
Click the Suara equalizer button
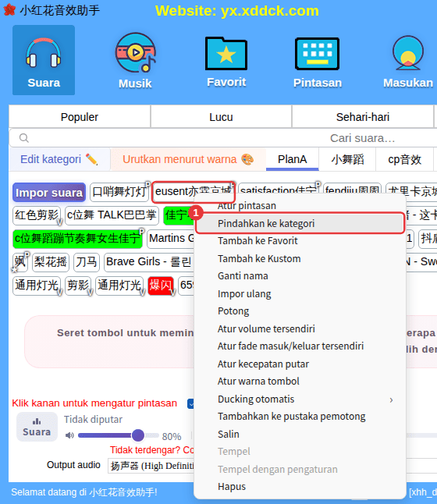coord(37,427)
